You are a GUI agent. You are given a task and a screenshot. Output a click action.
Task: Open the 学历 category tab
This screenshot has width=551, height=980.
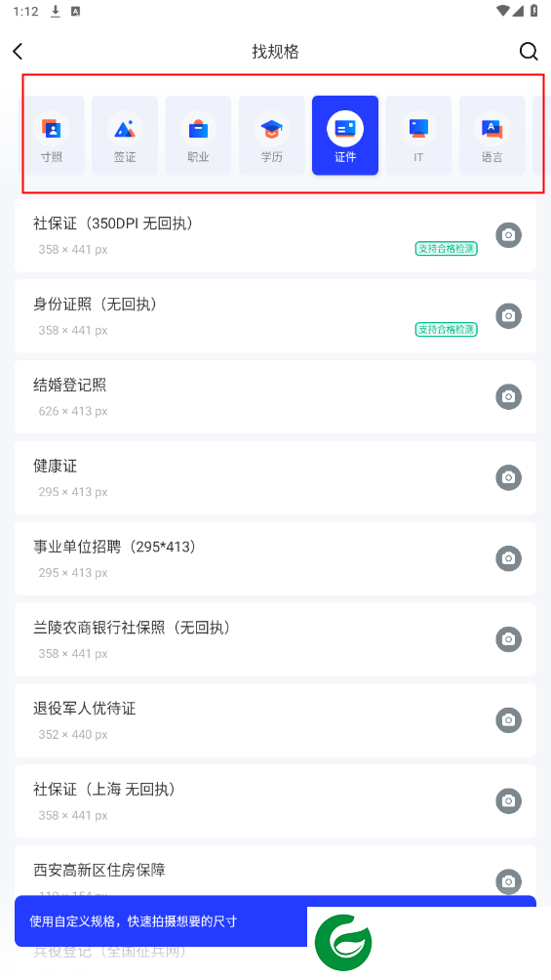272,136
